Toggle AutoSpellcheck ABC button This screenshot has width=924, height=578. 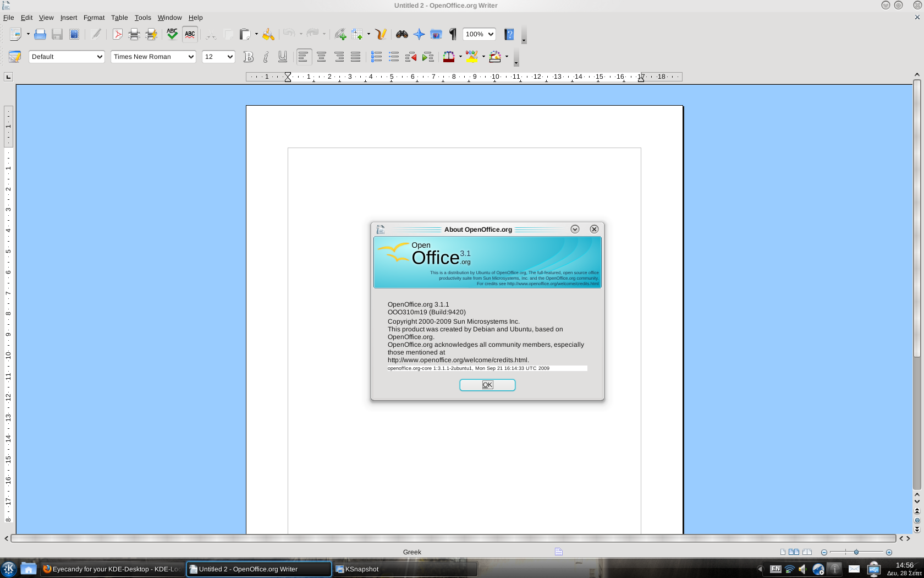tap(190, 34)
